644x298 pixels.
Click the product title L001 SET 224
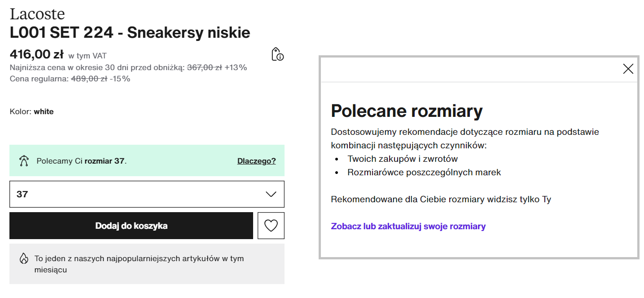click(x=130, y=32)
